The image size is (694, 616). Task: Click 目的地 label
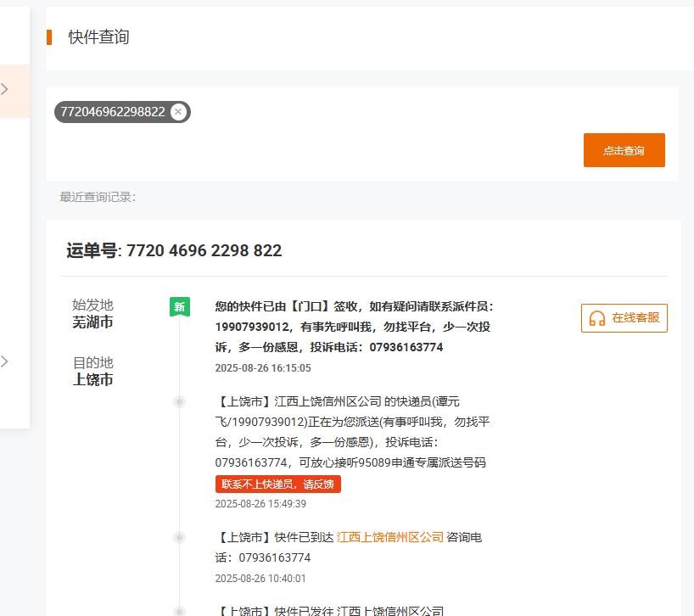click(93, 362)
